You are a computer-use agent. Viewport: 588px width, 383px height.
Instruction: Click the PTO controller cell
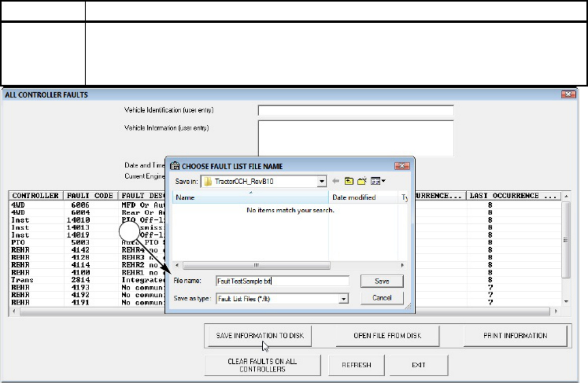point(18,243)
